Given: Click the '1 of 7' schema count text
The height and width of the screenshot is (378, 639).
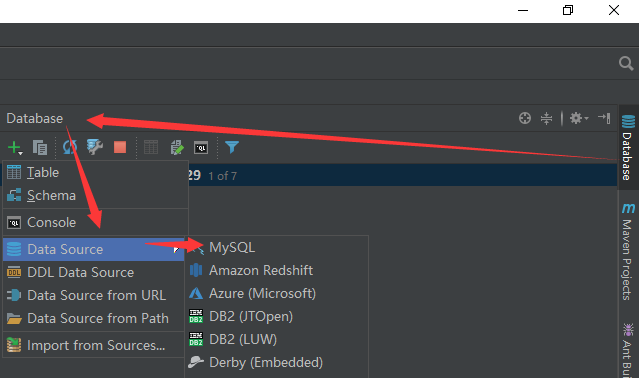Looking at the screenshot, I should tap(223, 176).
